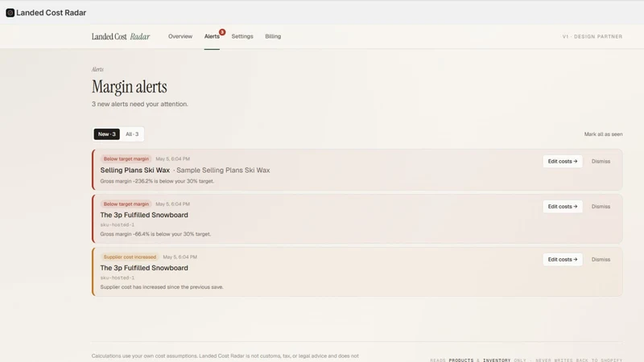
Task: Go to the Settings tab
Action: (x=242, y=36)
